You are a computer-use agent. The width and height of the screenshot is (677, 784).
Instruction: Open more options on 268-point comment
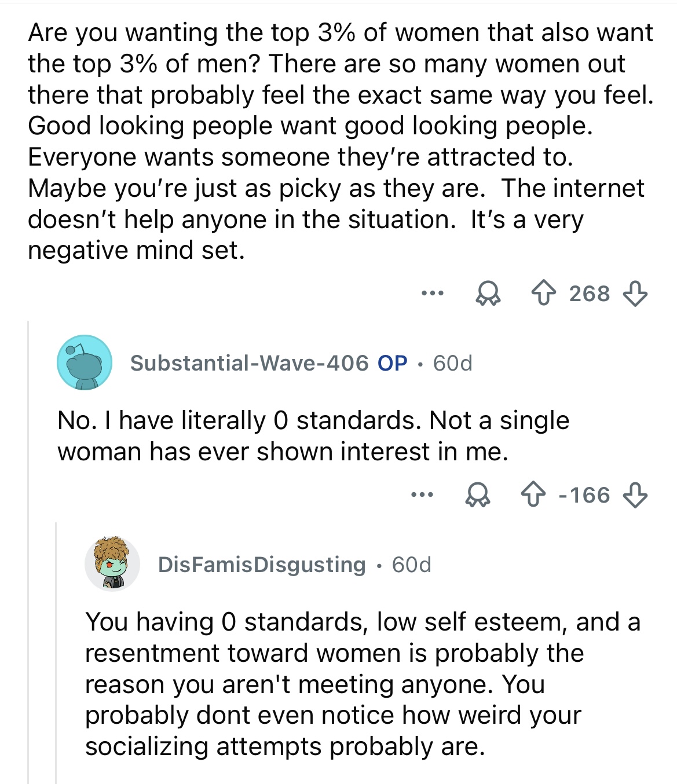(432, 294)
